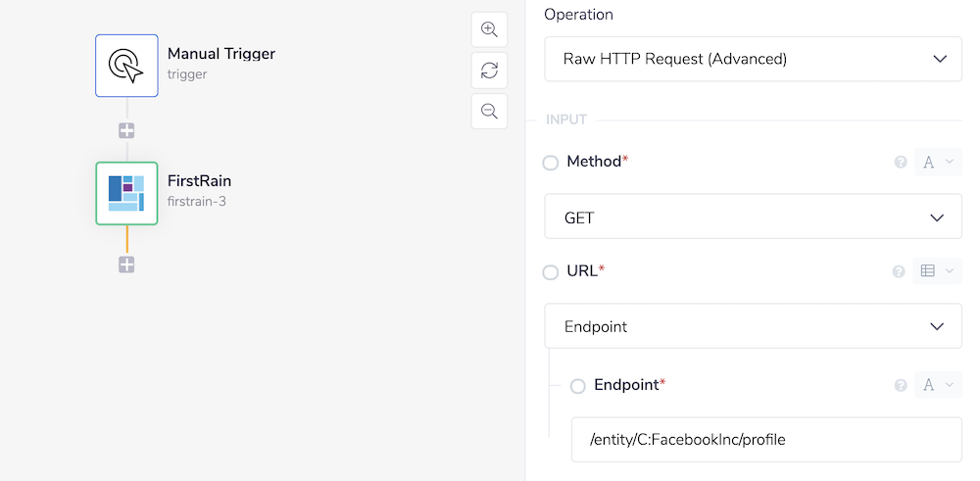
Task: Open the URL Endpoint type dropdown
Action: 753,326
